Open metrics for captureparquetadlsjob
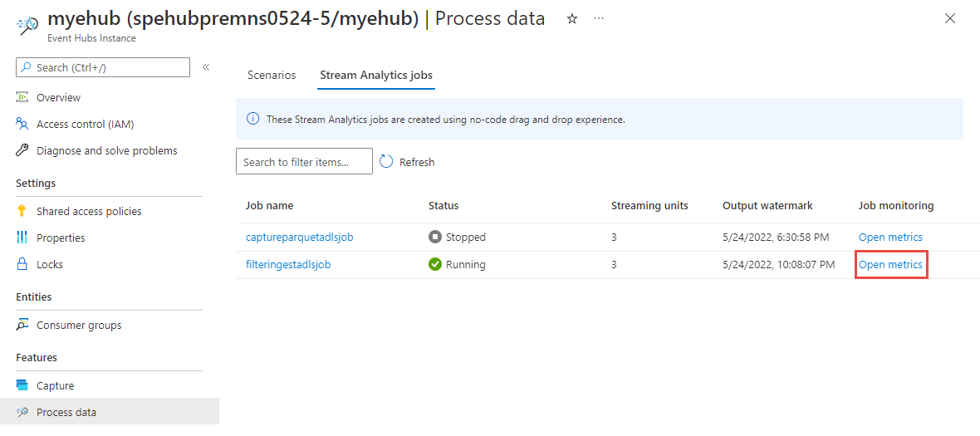Image resolution: width=980 pixels, height=436 pixels. click(890, 238)
